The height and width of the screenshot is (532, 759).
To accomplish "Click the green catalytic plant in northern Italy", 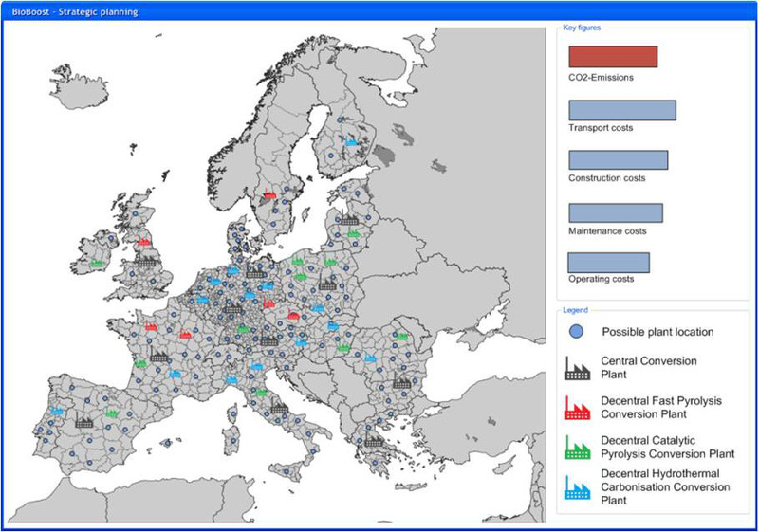I will point(261,392).
